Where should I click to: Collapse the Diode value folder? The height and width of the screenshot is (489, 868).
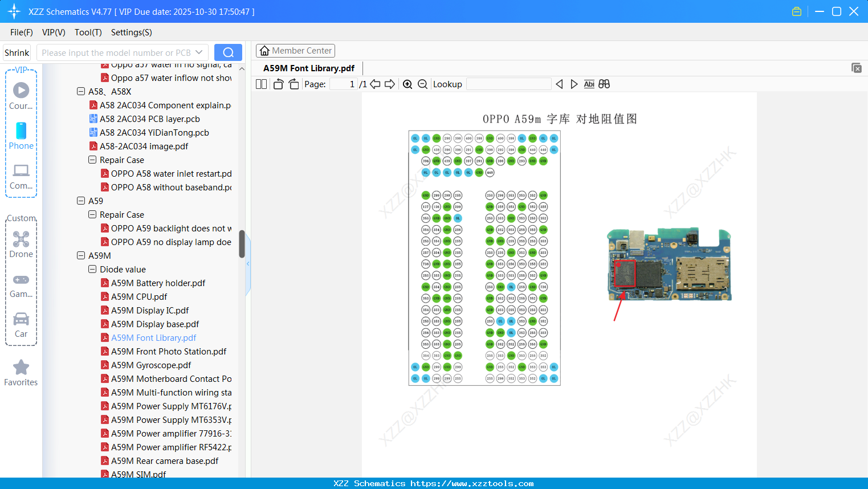point(92,269)
